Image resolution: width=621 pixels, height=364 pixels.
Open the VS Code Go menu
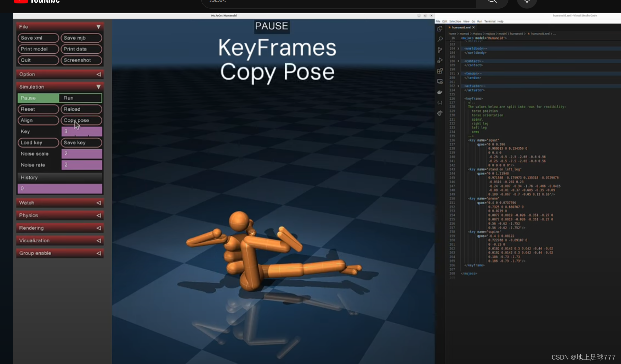point(473,21)
